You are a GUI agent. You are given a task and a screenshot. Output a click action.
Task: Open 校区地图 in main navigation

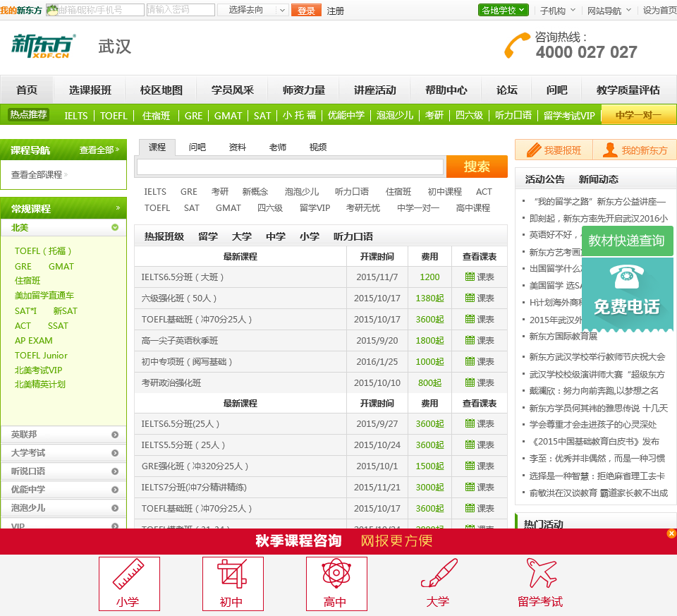(161, 90)
